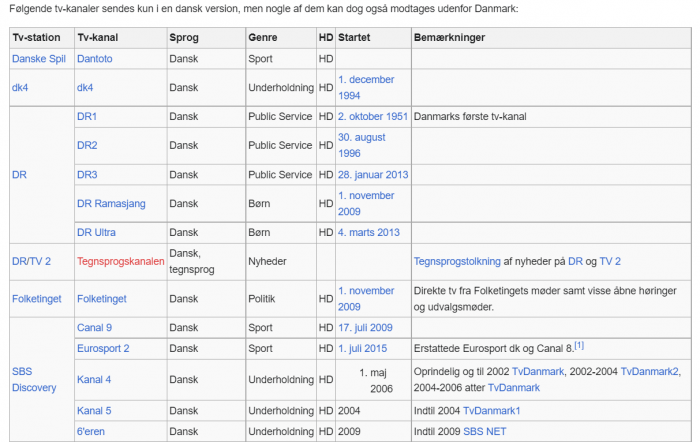Screen dimensions: 700x442
Task: Open the DR2 channel link
Action: [87, 146]
